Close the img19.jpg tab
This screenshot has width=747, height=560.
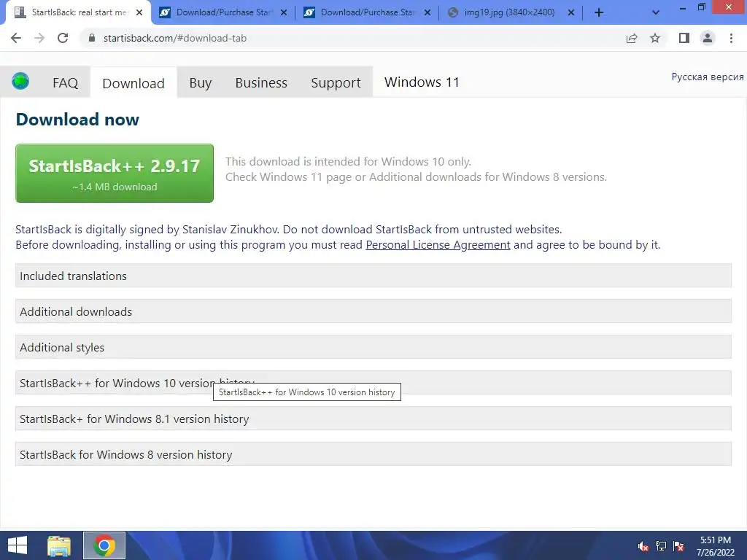pos(571,12)
